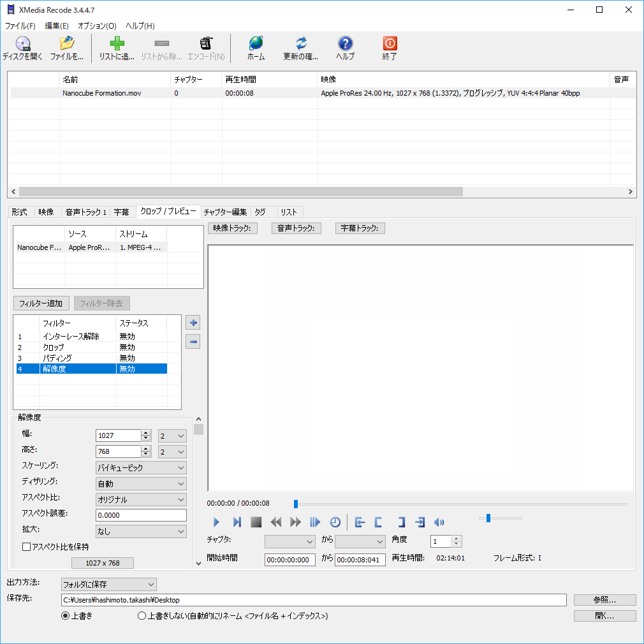Switch to the List (リスト) tab
The image size is (644, 644).
[289, 212]
